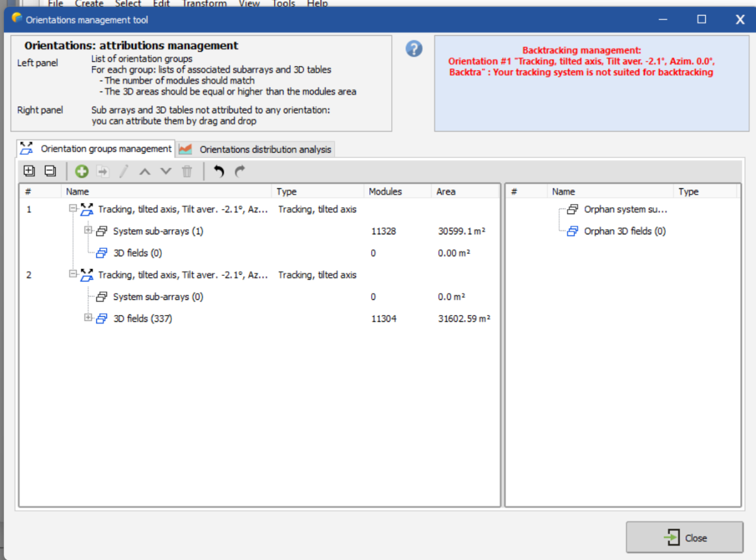Click the Expand all tree nodes icon
The image size is (756, 560).
29,171
